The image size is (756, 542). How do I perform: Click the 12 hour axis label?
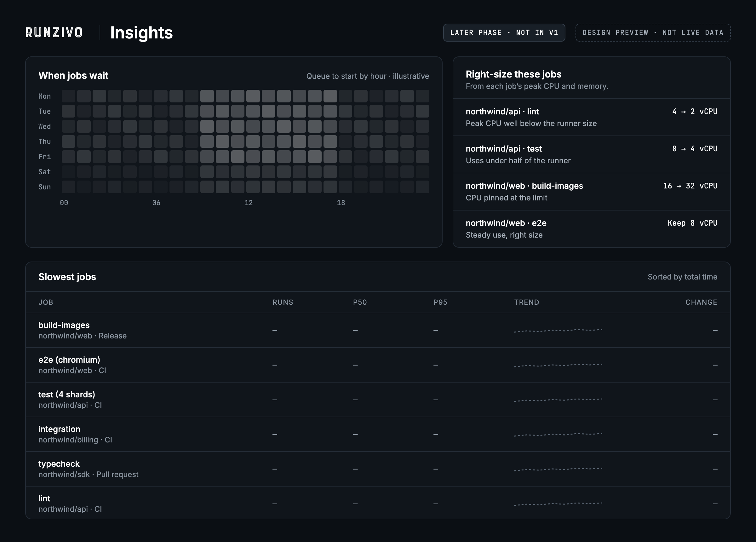tap(249, 203)
